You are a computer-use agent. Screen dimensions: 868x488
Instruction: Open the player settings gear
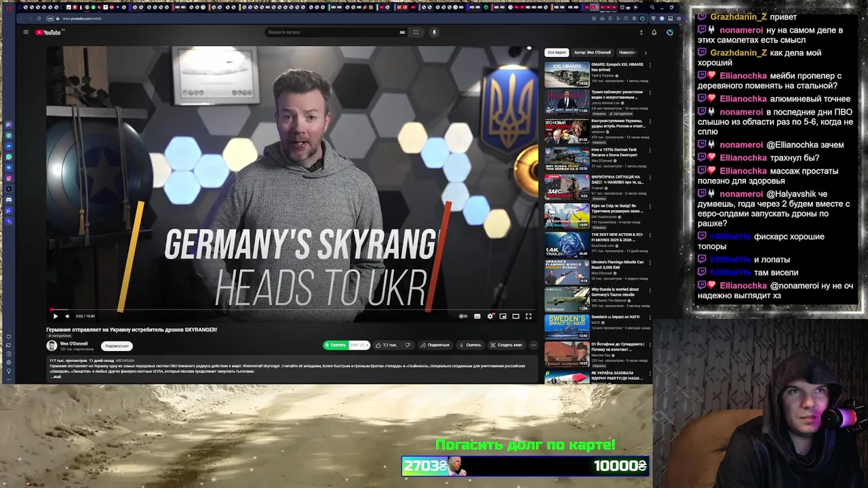click(490, 316)
